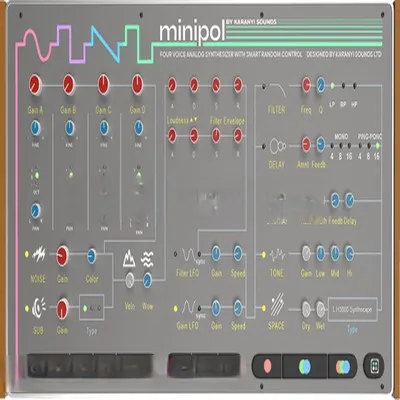Select the first SUB Type LED
400x400 pixels.
[x=85, y=308]
